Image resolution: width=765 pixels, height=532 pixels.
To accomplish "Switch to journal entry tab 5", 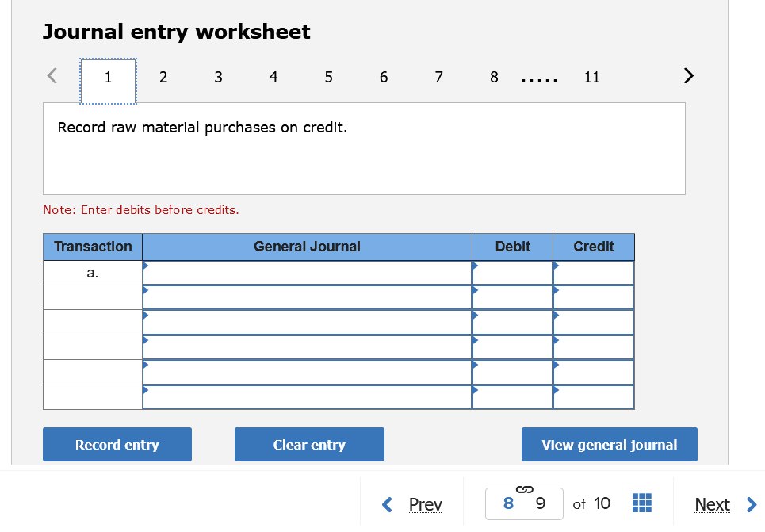I will [x=328, y=77].
